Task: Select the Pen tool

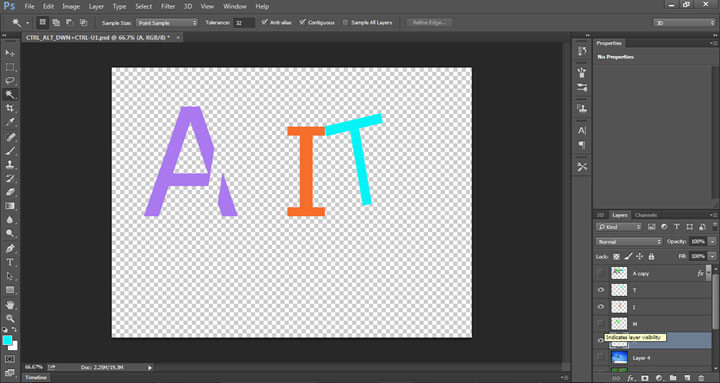Action: 10,248
